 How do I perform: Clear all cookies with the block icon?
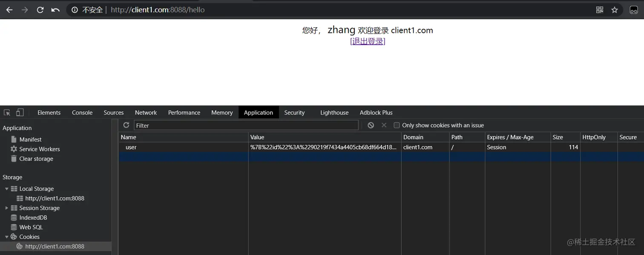point(371,125)
